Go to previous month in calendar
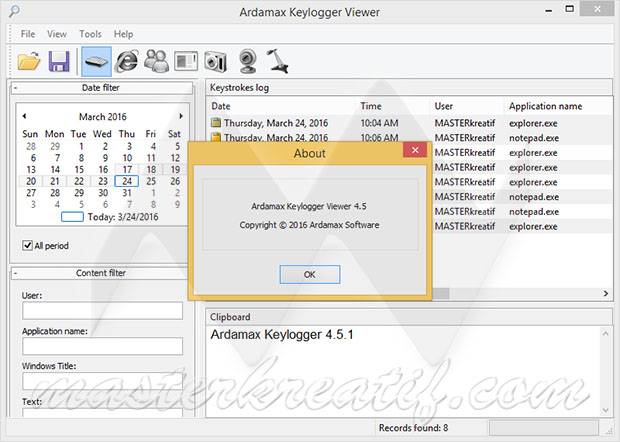The image size is (620, 442). point(24,116)
